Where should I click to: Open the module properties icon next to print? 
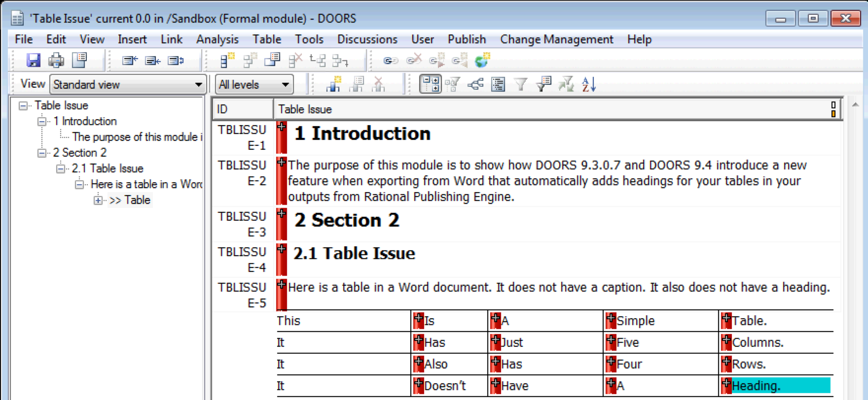pos(79,60)
